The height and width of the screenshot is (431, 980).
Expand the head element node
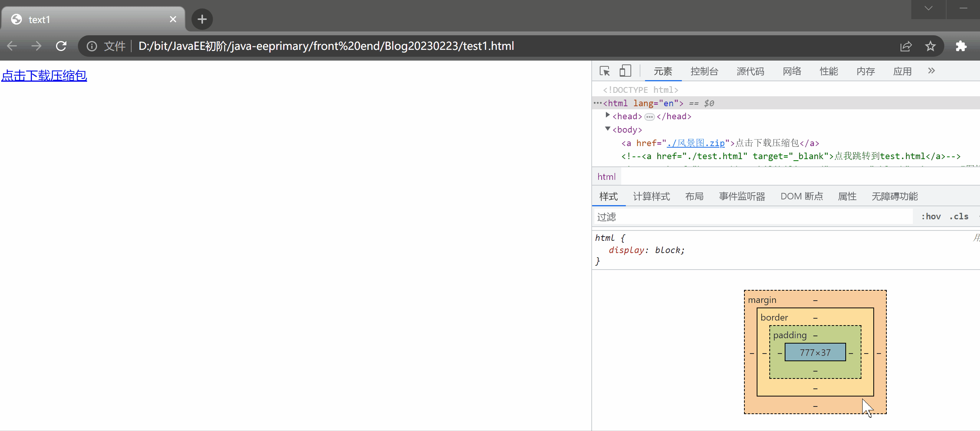click(x=607, y=115)
